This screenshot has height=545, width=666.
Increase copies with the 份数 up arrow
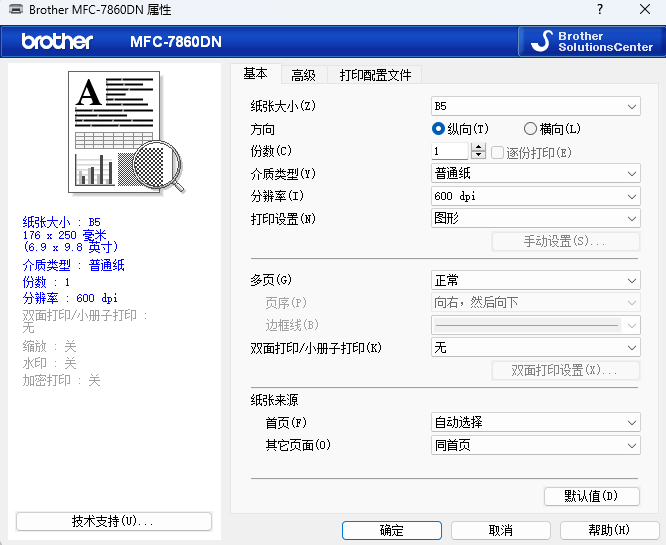click(478, 147)
